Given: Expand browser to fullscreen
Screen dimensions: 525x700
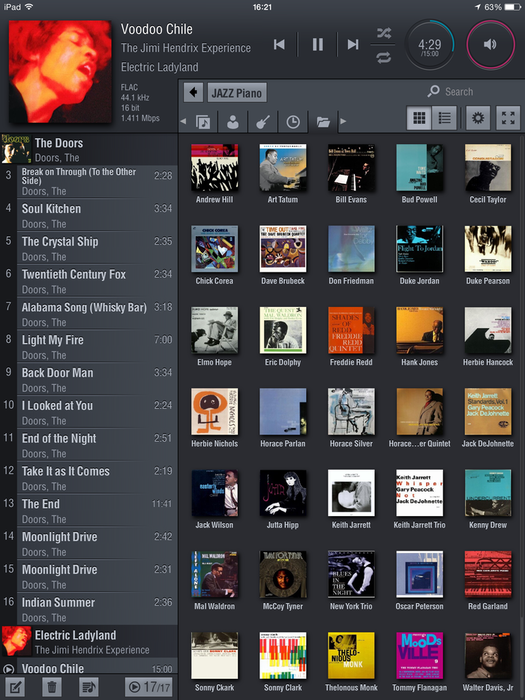Looking at the screenshot, I should tap(508, 118).
